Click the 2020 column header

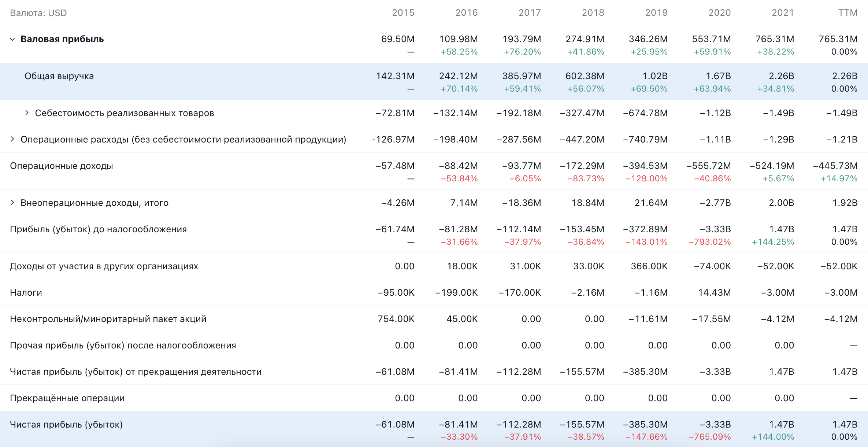(x=720, y=13)
